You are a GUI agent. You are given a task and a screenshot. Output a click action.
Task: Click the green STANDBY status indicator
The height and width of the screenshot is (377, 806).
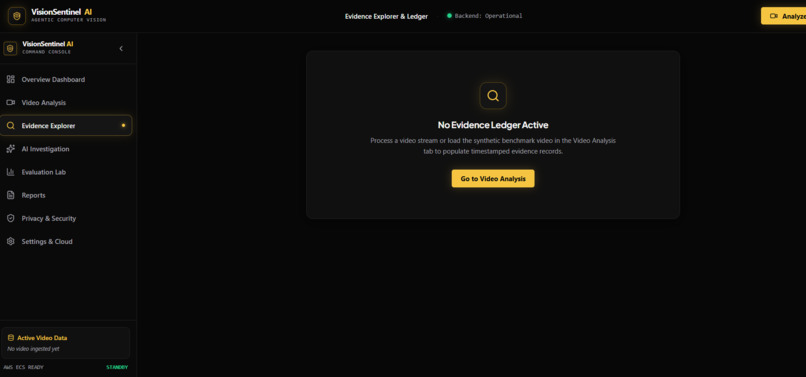point(117,367)
